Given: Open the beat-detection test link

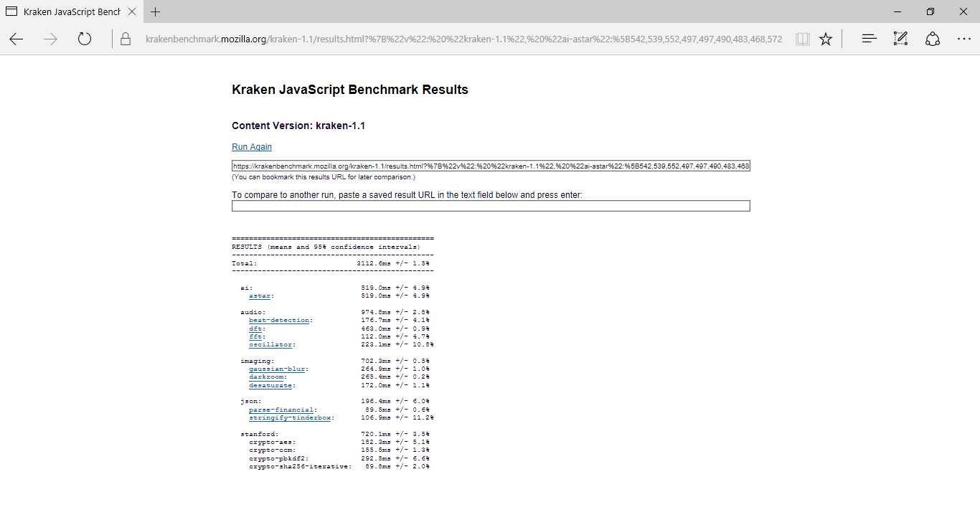Looking at the screenshot, I should tap(279, 321).
